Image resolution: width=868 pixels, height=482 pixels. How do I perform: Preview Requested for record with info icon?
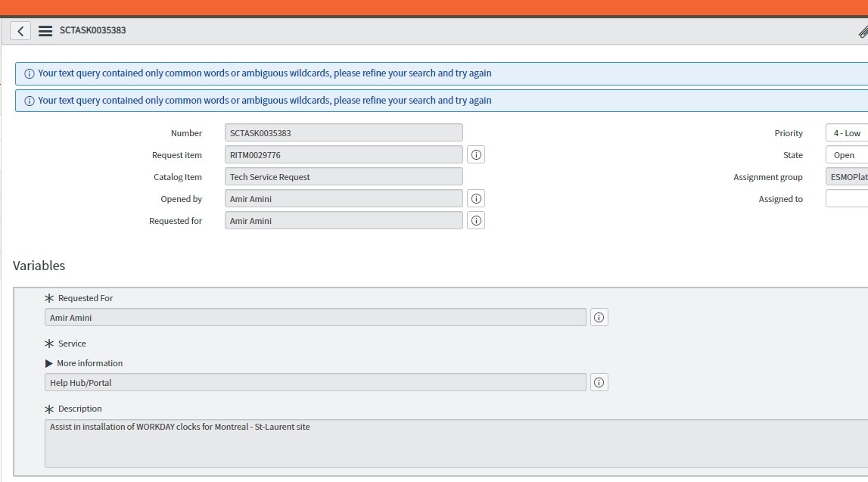476,220
